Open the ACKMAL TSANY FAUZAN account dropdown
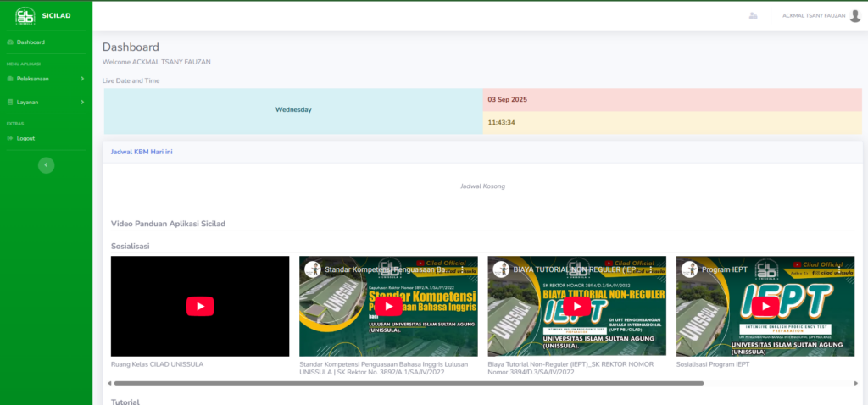Image resolution: width=868 pixels, height=405 pixels. 813,15
